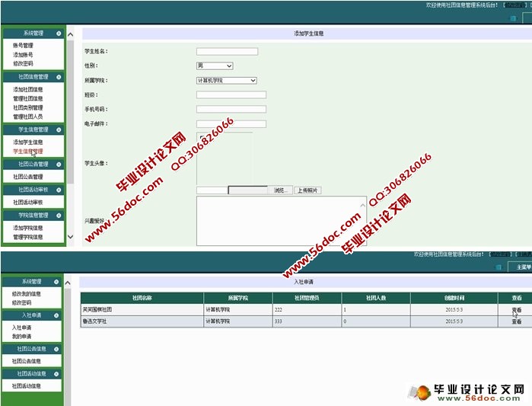Collapse the 学院信息管理 sidebar section
This screenshot has width=532, height=406.
(59, 216)
